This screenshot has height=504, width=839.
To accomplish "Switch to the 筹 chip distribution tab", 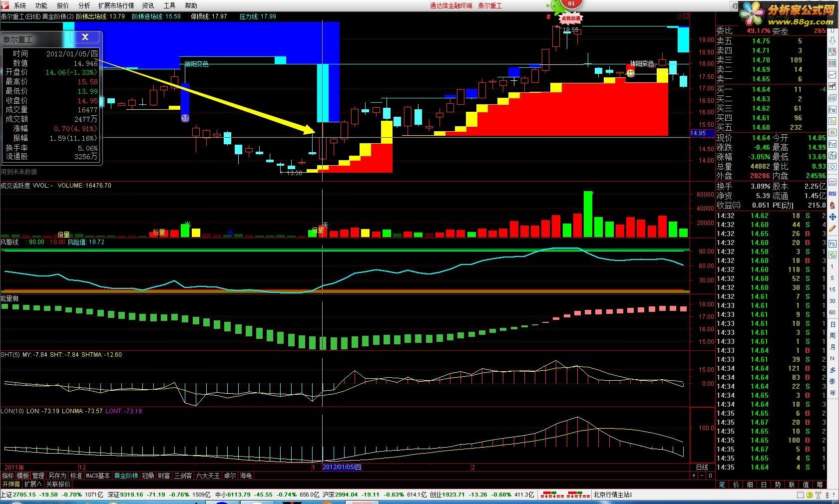I will 820,485.
